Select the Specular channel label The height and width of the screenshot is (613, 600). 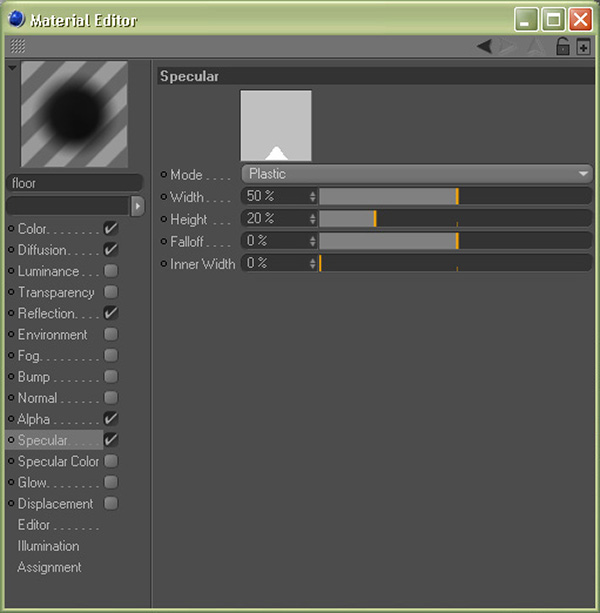(x=43, y=440)
